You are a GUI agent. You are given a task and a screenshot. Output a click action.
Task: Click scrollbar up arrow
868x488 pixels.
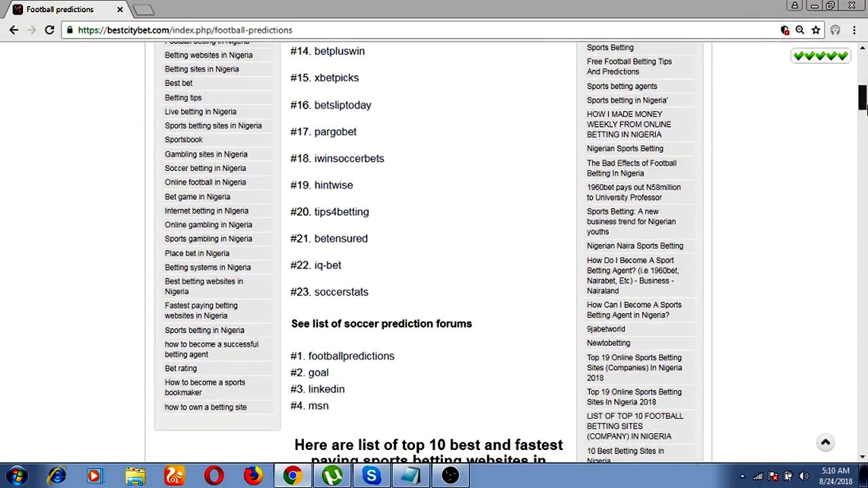[863, 47]
